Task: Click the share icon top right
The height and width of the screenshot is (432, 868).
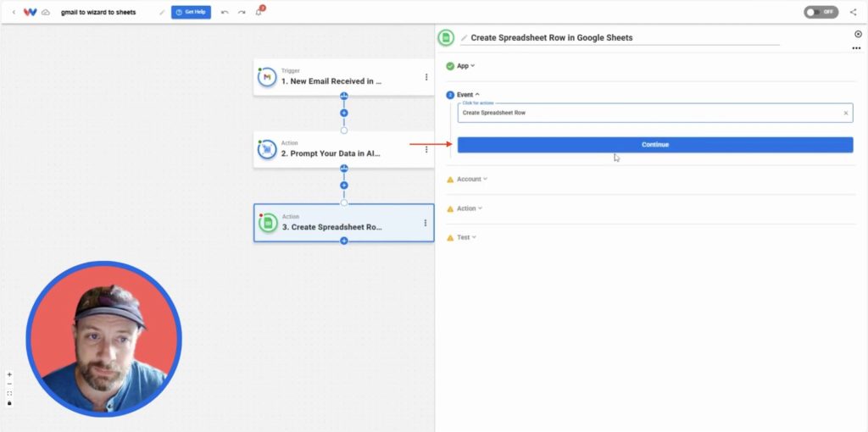Action: (853, 12)
